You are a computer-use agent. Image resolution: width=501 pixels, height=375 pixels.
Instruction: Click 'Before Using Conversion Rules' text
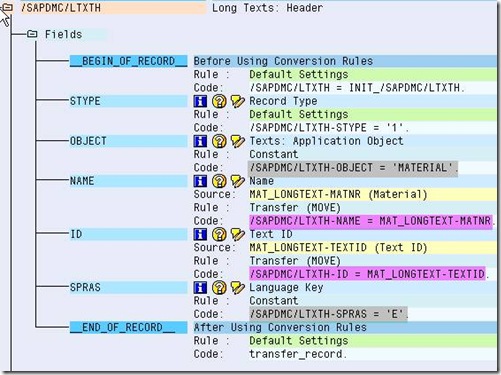(283, 61)
